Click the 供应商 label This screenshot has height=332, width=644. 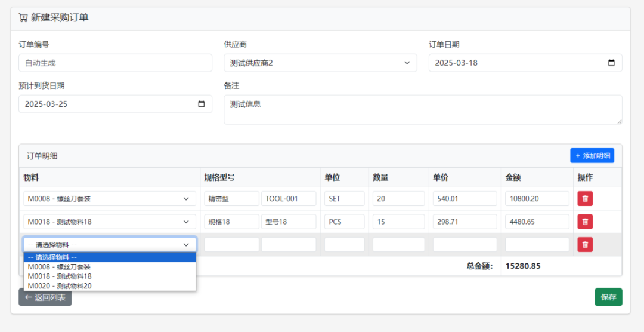[236, 44]
